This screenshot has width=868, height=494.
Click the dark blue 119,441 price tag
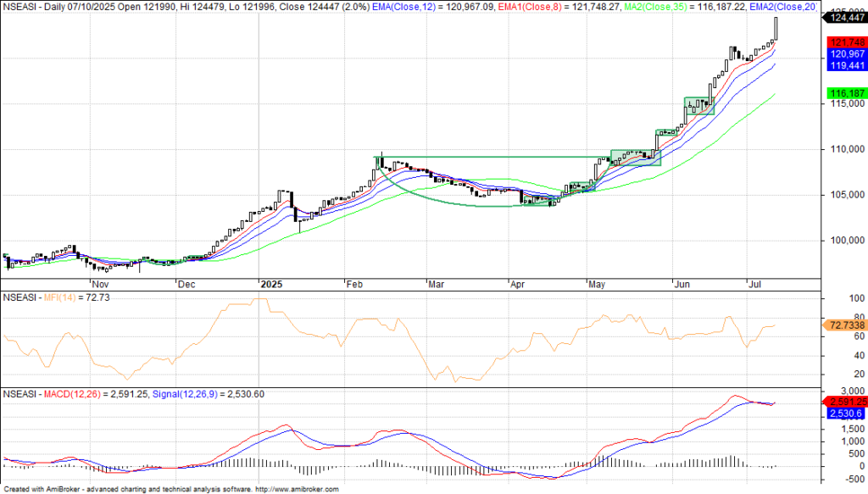coord(844,65)
